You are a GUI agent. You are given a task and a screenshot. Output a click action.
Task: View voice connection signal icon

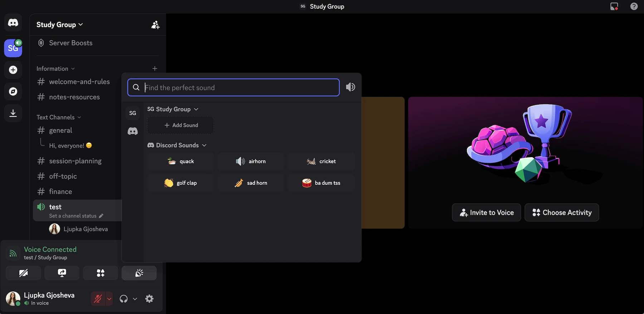click(13, 253)
